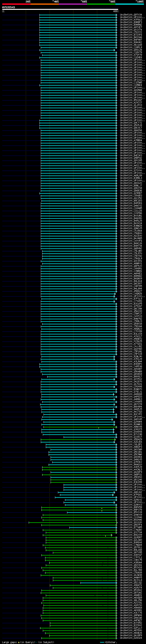The height and width of the screenshot is (644, 146).
Task: Click the UniRef100_A6RJ62 label
Action: tap(131, 492)
